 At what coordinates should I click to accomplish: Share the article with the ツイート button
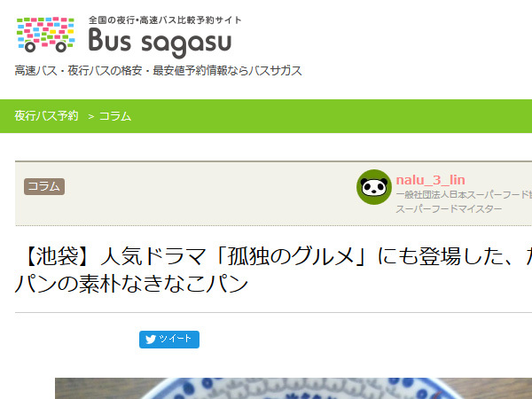[x=169, y=340]
